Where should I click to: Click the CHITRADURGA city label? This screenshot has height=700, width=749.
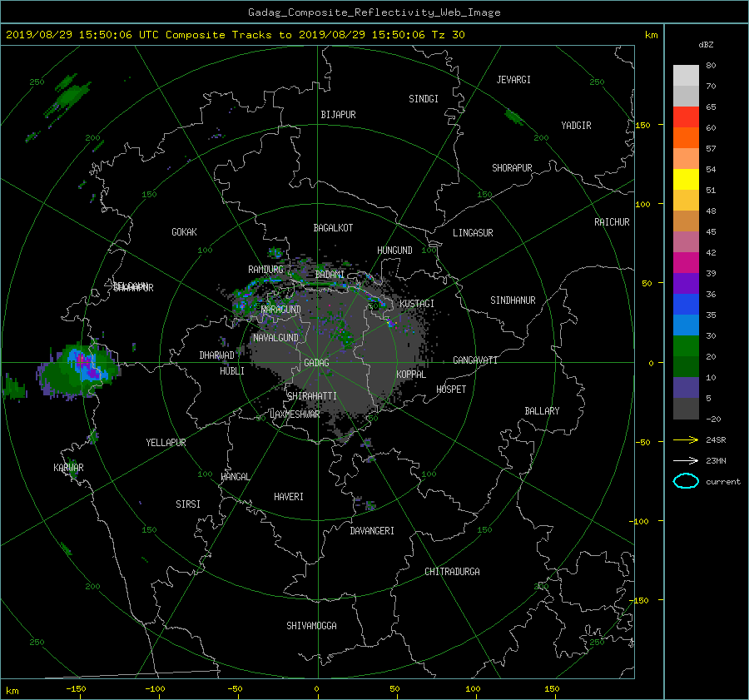tap(452, 572)
